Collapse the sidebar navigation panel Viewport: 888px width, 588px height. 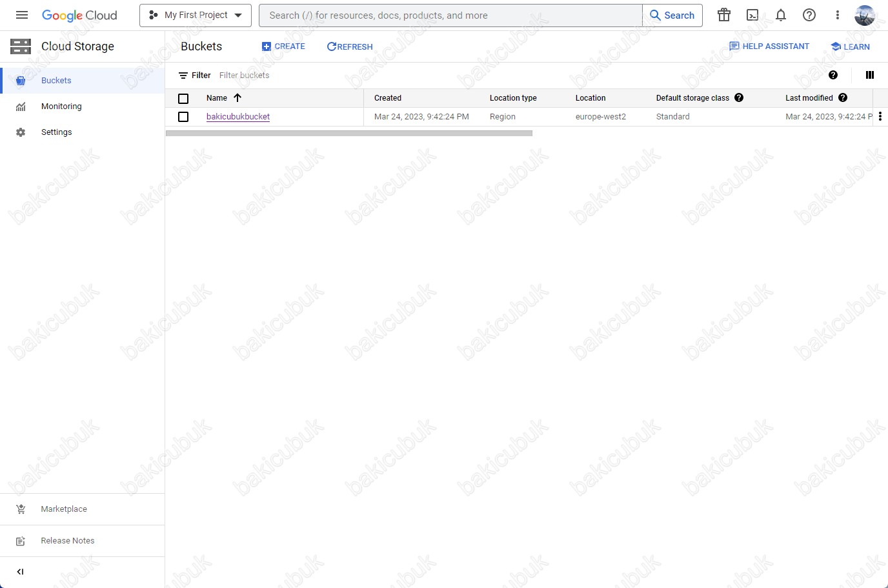[x=20, y=572]
